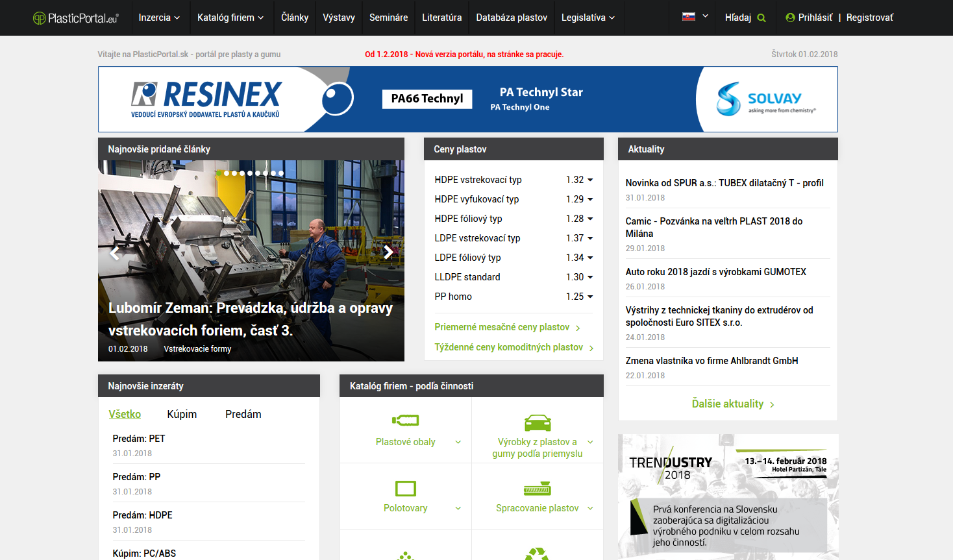Open the Predám: PET ad
The height and width of the screenshot is (560, 953).
pos(139,439)
